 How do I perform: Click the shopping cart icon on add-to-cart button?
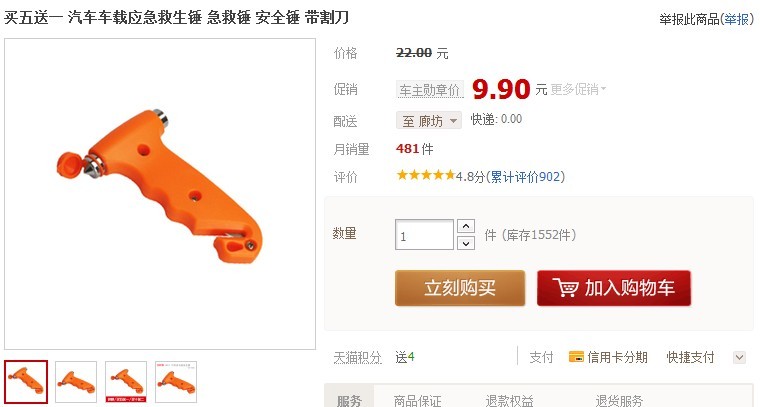click(565, 288)
